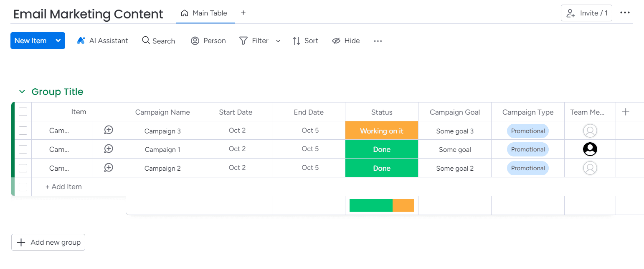Tick the checkbox for the Campaign 2 row

pos(23,168)
